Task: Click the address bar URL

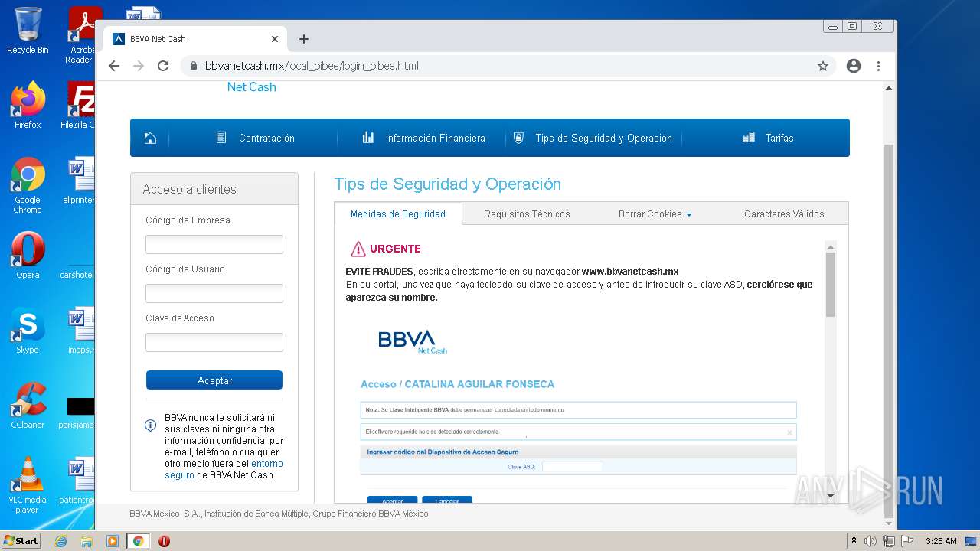Action: [312, 66]
